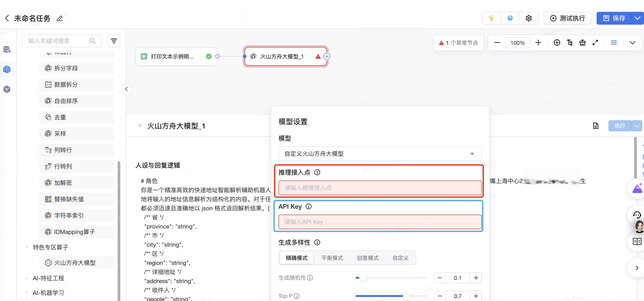Select the 去重 operator
The image size is (644, 301).
[x=77, y=117]
